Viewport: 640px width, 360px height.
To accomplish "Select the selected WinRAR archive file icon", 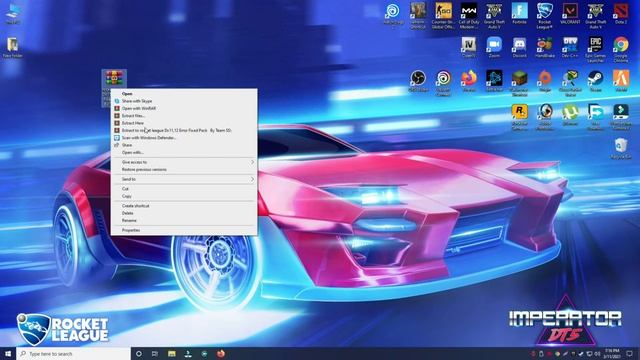I will pyautogui.click(x=114, y=79).
